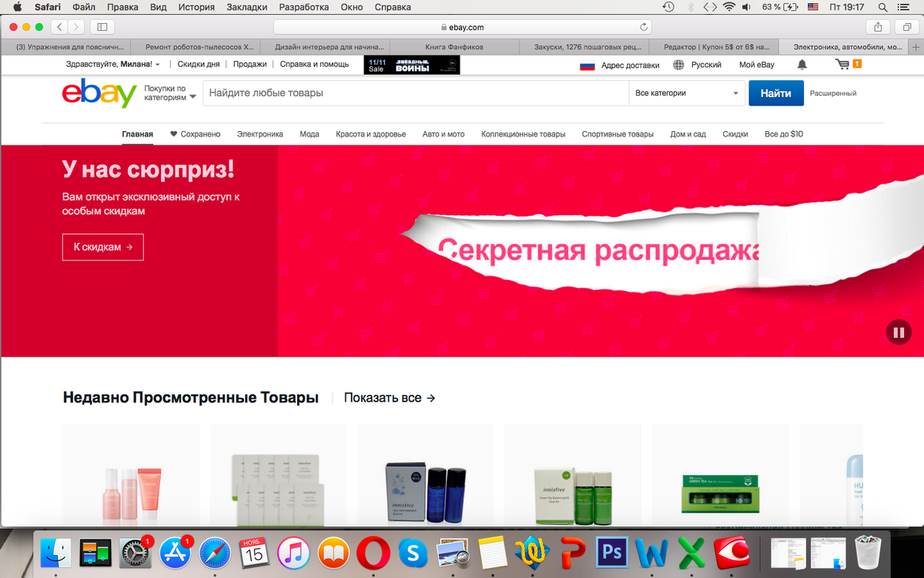924x578 pixels.
Task: Show all tabs overview button
Action: (x=906, y=27)
